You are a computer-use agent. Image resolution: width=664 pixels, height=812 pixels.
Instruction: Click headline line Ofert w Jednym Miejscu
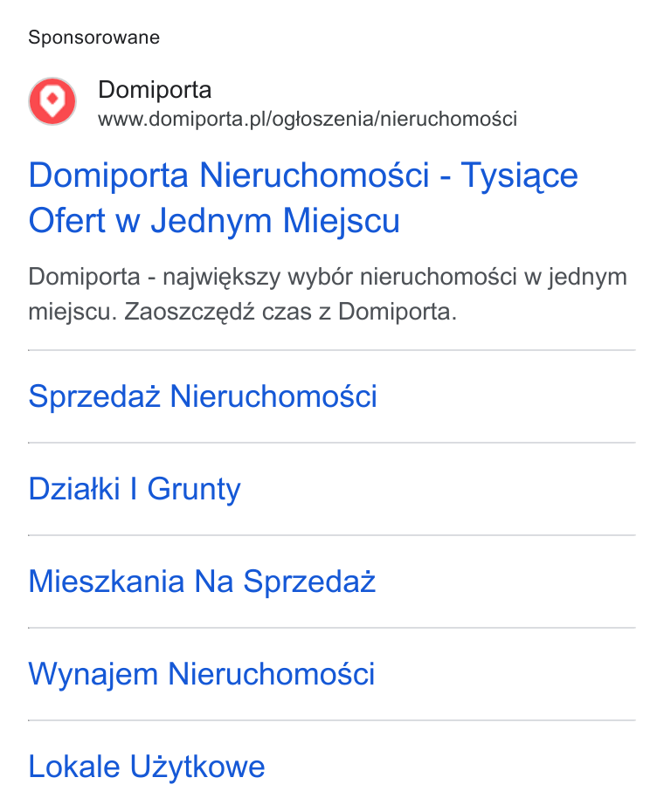click(x=214, y=221)
